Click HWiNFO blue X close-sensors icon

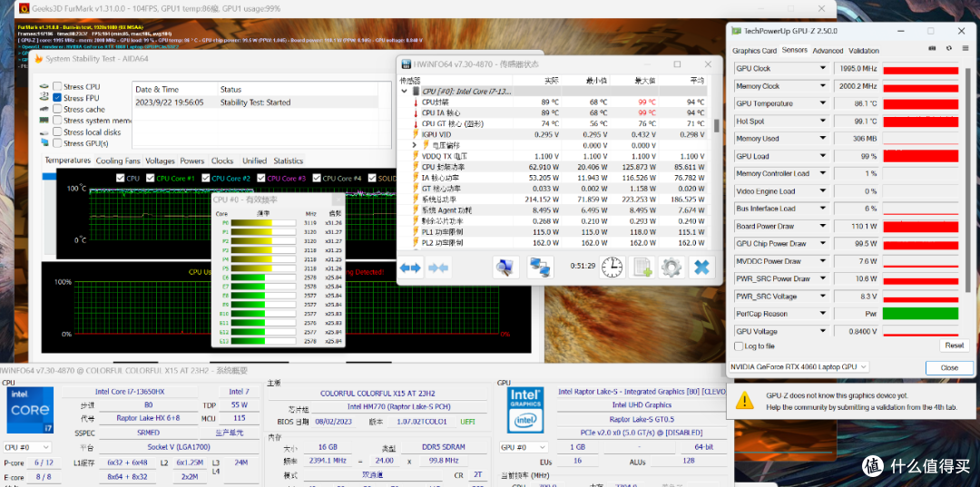pos(701,268)
